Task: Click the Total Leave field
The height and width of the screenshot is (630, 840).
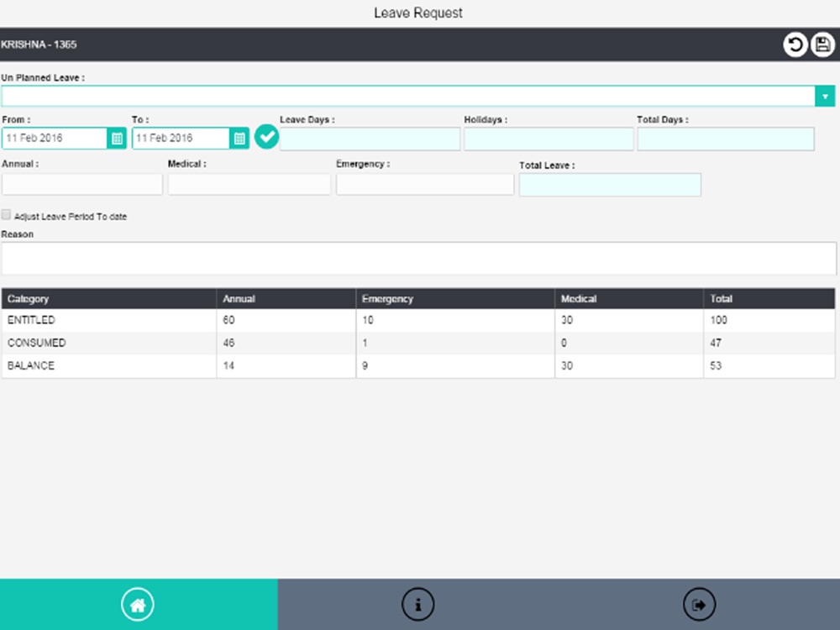Action: tap(610, 185)
